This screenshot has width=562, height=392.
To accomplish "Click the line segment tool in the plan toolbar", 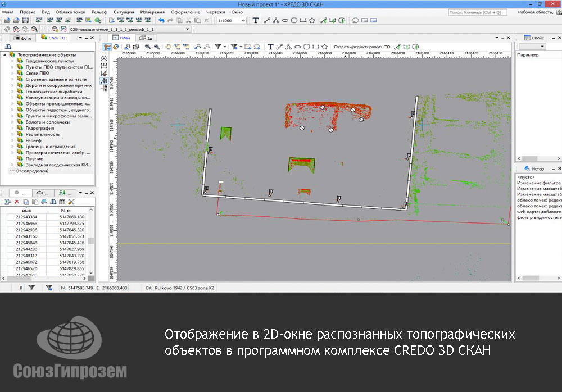I will (x=279, y=47).
